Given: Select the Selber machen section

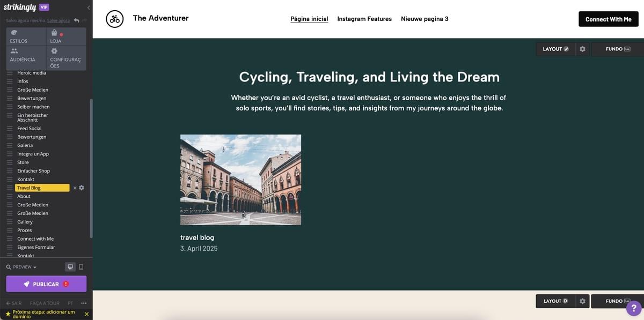Looking at the screenshot, I should tap(33, 107).
